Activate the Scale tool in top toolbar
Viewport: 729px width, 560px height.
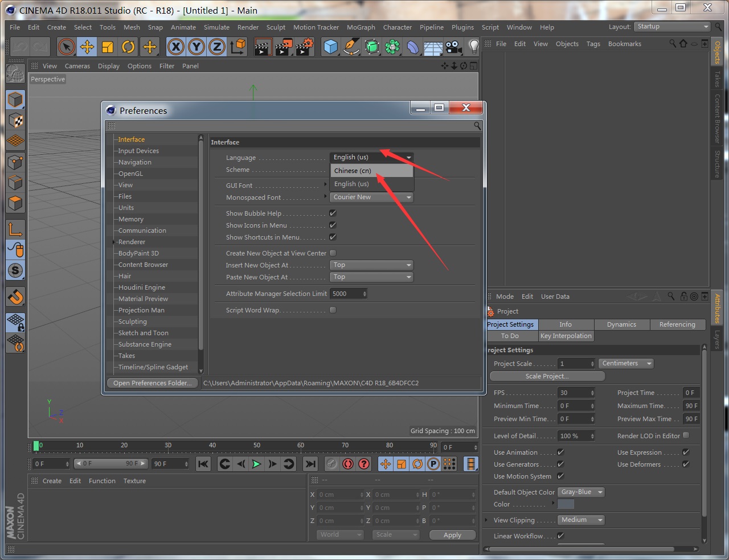pyautogui.click(x=108, y=47)
